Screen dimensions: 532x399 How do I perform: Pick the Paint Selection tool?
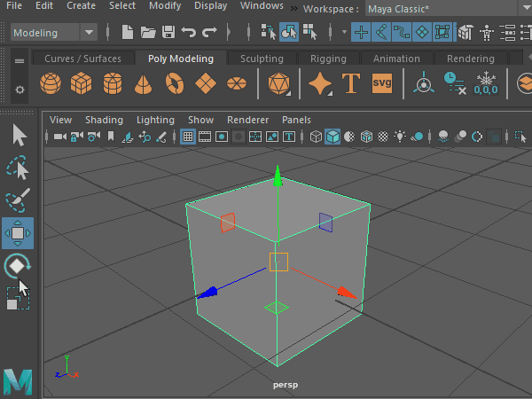[18, 201]
